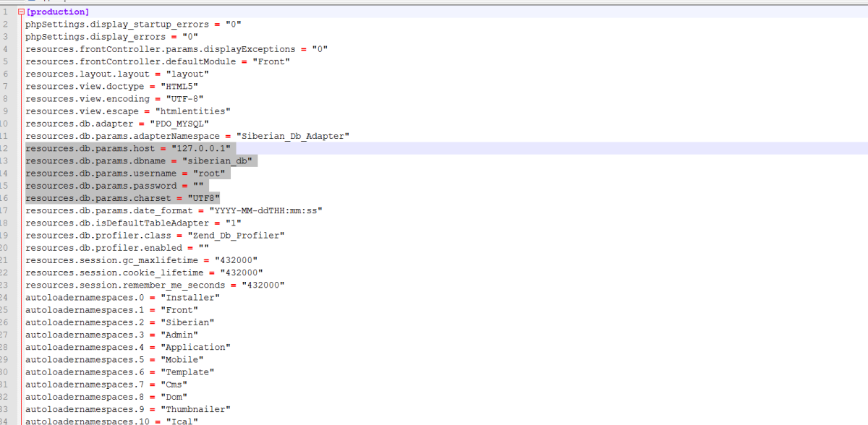Collapse the [production] section fold marker
Screen dimensions: 868x425
[x=20, y=12]
